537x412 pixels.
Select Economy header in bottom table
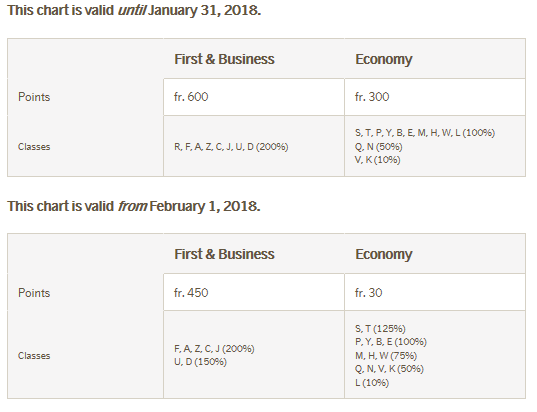tap(384, 254)
